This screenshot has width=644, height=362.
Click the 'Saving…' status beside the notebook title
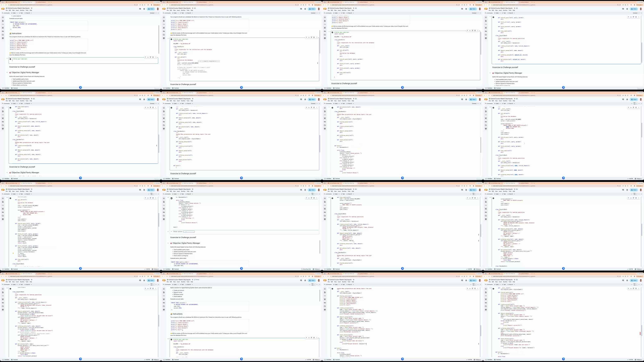[x=197, y=280]
